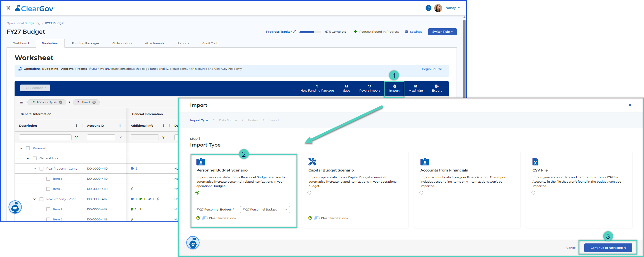Switch to the Dashboard tab
Image resolution: width=644 pixels, height=257 pixels.
pos(21,43)
